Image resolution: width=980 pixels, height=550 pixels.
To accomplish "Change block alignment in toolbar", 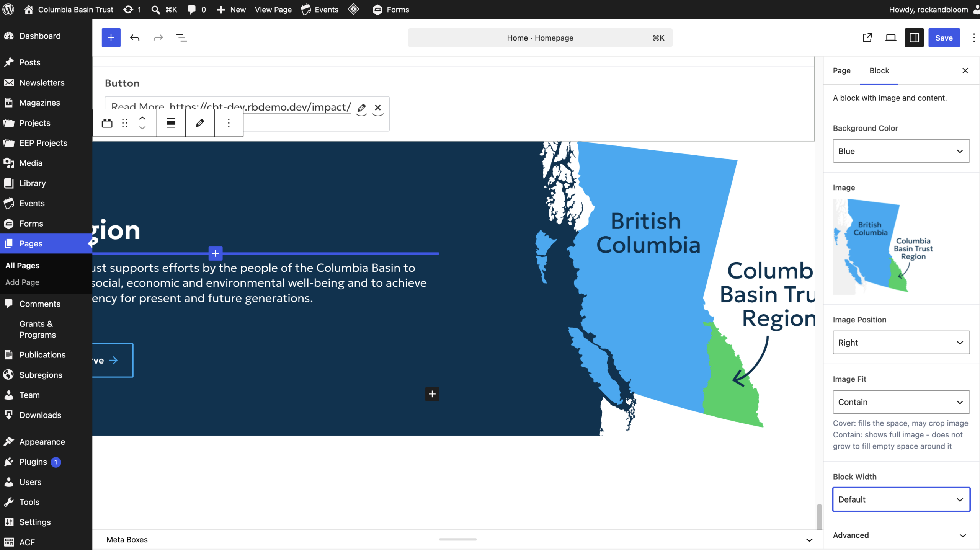I will [x=171, y=123].
